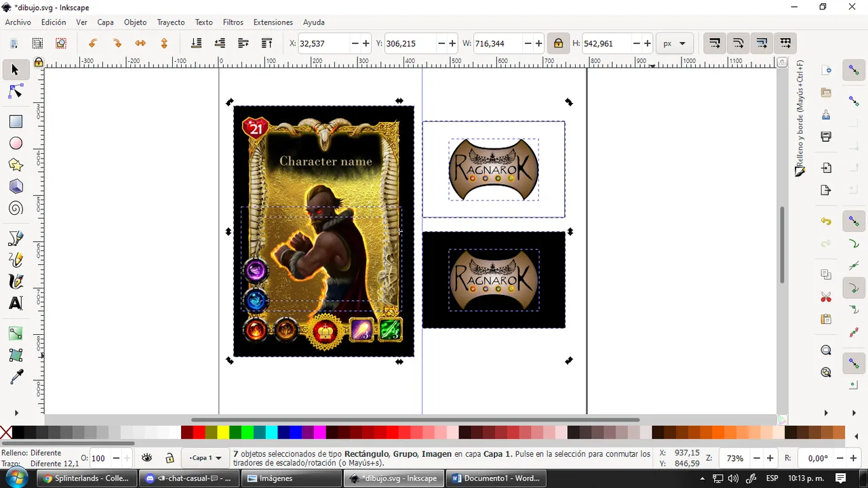Click rotate 90° clockwise icon
Screen dimensions: 868x488
(x=117, y=43)
